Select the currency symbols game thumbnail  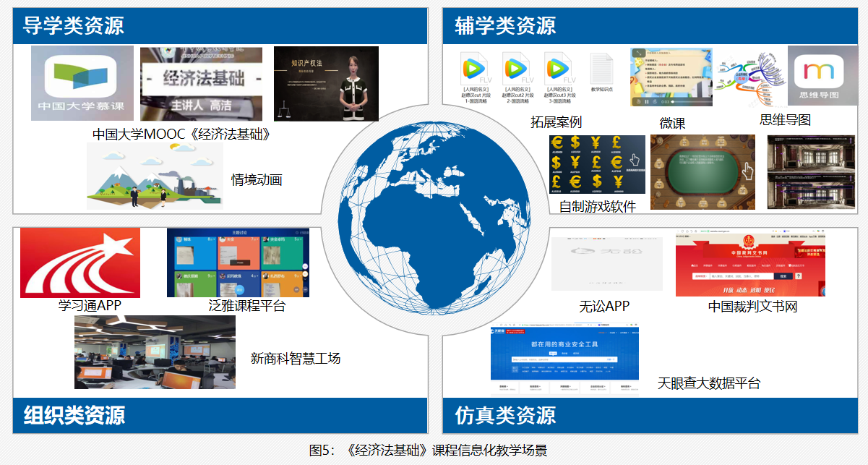pos(596,166)
